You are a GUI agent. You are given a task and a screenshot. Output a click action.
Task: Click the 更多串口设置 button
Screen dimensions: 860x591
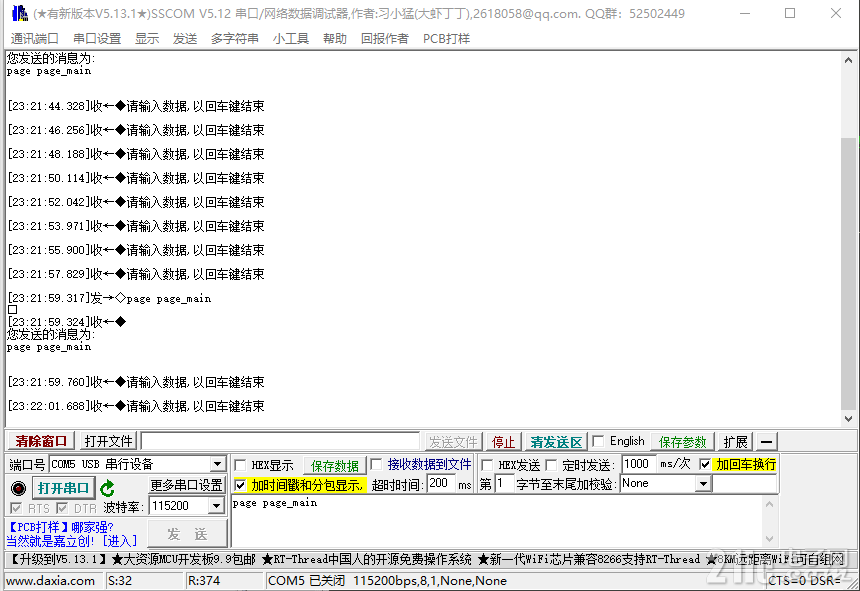186,485
